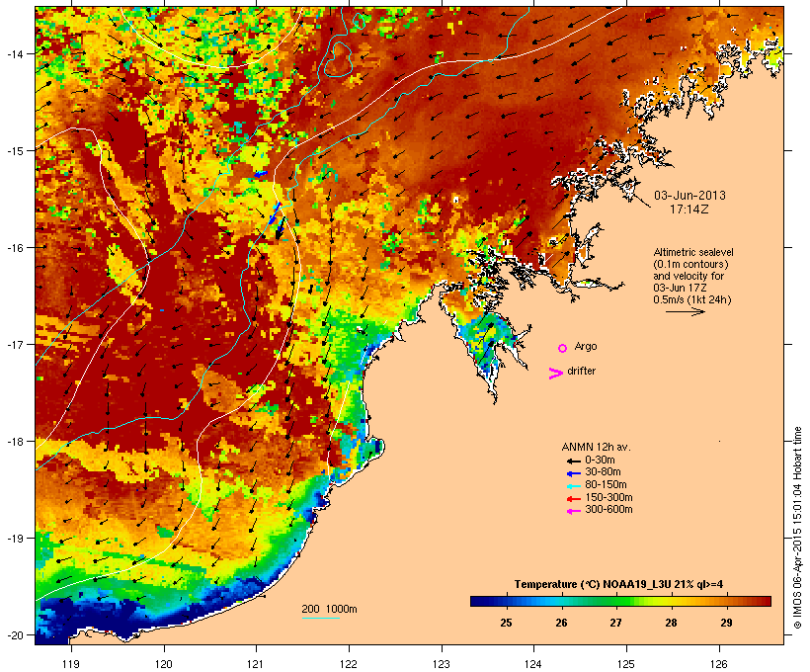
Task: Click the magenta 300-600m legend arrow
Action: (x=573, y=511)
